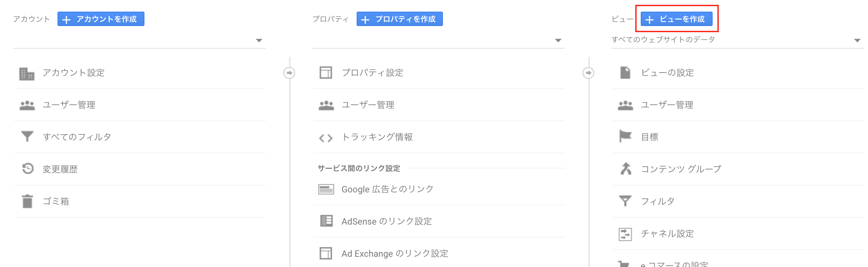
Task: Click the AdSense のリンク設定 icon
Action: point(326,221)
